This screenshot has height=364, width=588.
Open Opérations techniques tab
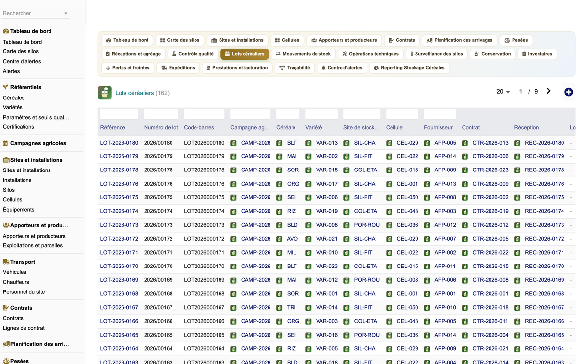click(371, 54)
